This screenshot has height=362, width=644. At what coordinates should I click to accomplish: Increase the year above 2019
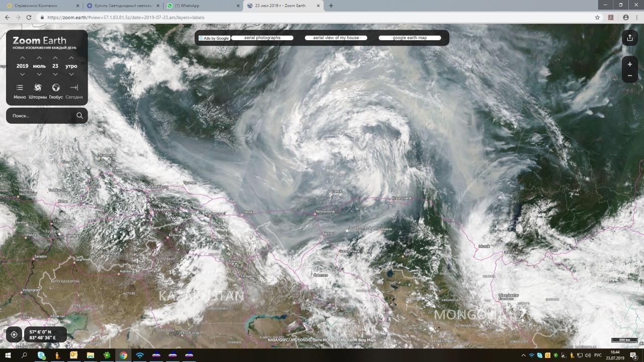click(x=22, y=58)
